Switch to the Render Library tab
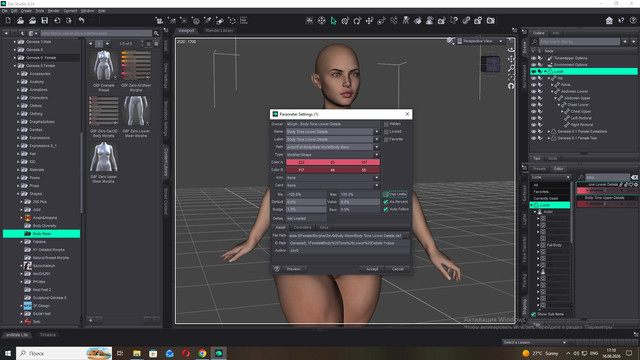Viewport: 640px width, 360px height. click(219, 31)
